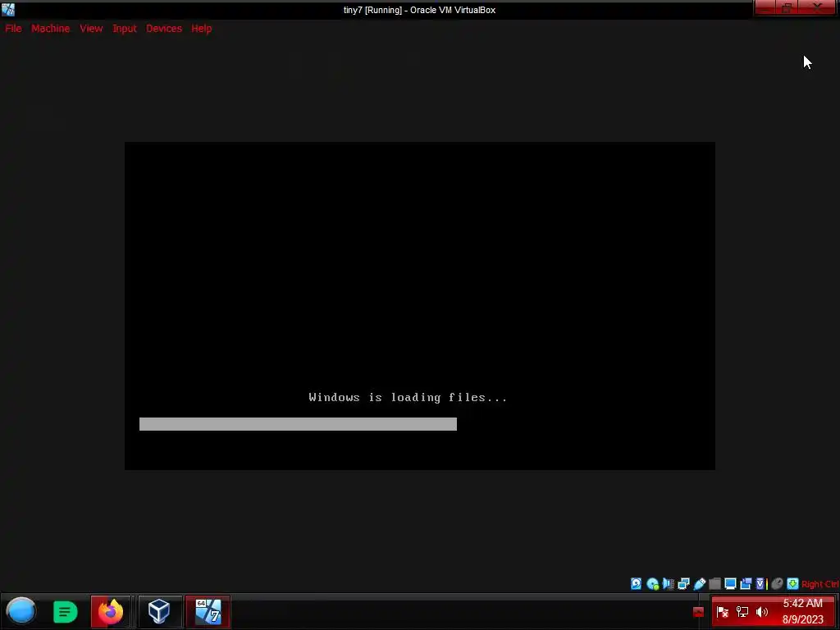The height and width of the screenshot is (630, 840).
Task: Open the volume speaker tray icon
Action: pos(761,612)
